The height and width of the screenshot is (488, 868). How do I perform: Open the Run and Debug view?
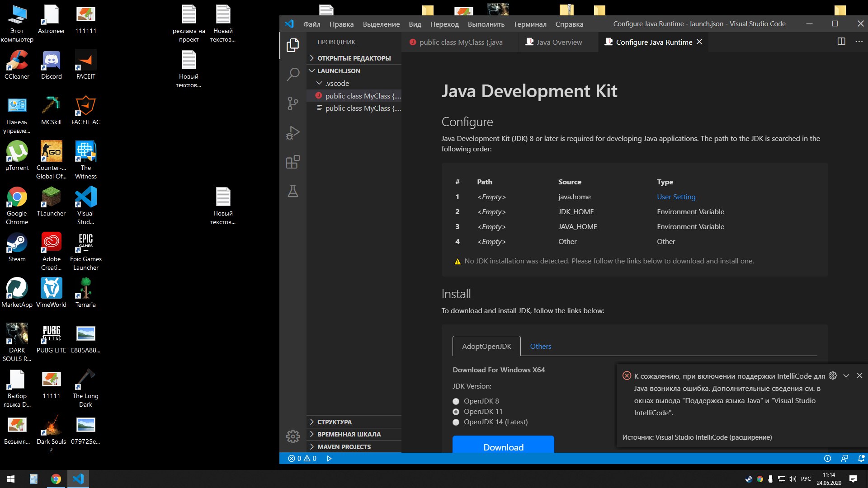pyautogui.click(x=293, y=133)
